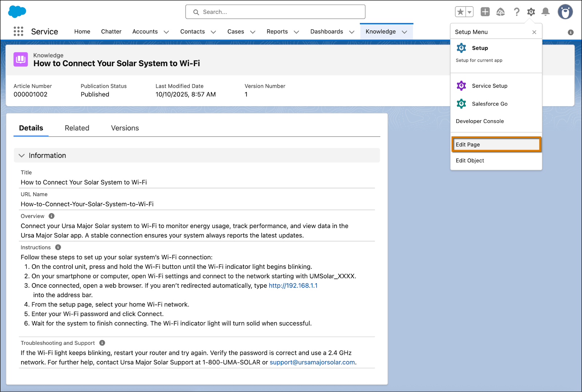
Task: Open the Contacts tab
Action: (192, 32)
